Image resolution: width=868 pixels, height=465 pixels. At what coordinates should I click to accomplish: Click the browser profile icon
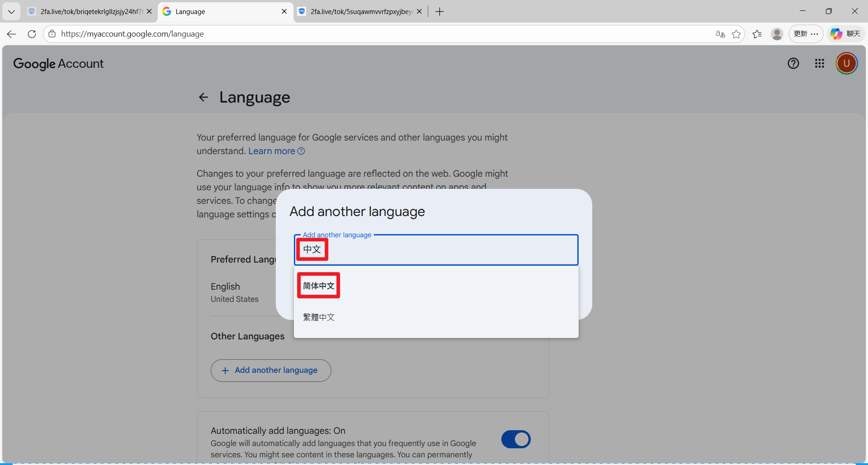(777, 34)
